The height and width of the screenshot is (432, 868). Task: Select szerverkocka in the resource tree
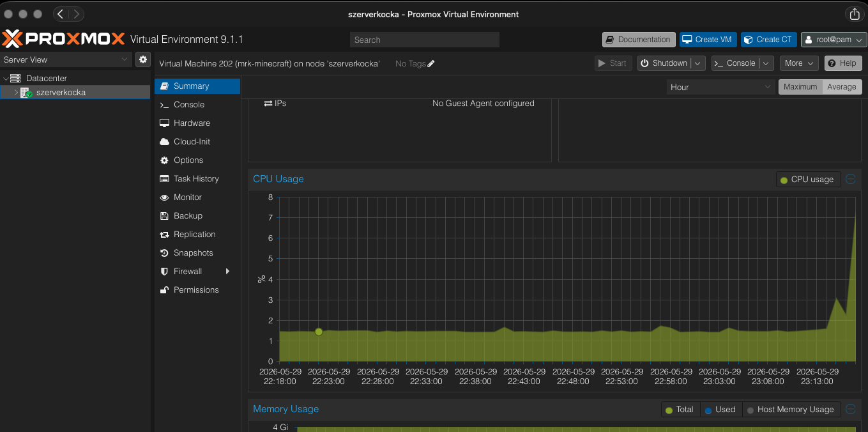click(75, 93)
